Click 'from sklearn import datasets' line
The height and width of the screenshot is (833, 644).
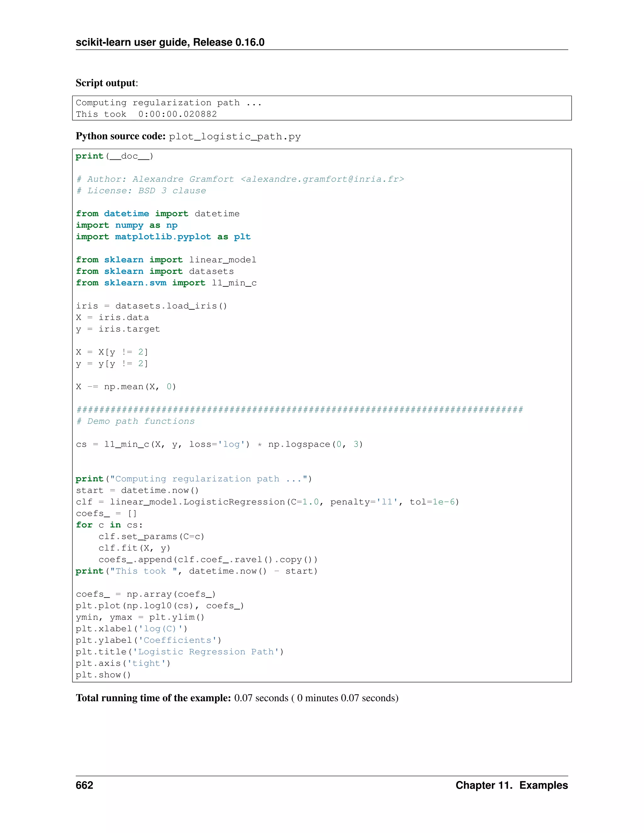pyautogui.click(x=154, y=271)
